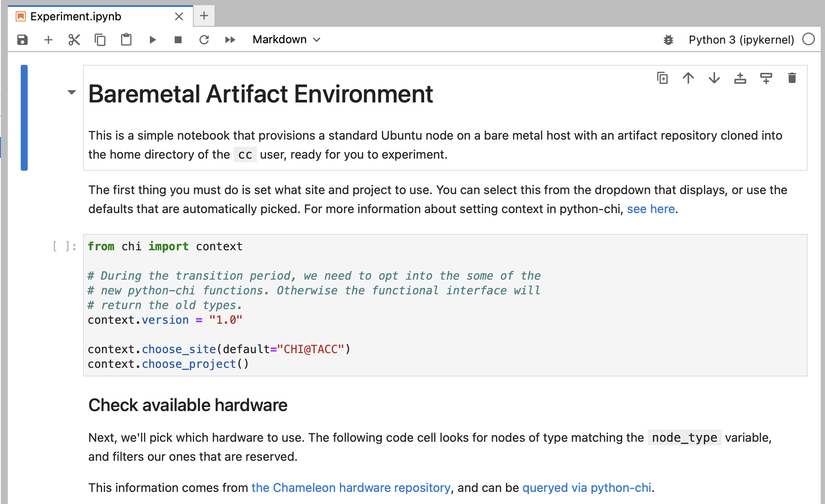The image size is (825, 504).
Task: Check the kernel status circle indicator
Action: point(809,39)
